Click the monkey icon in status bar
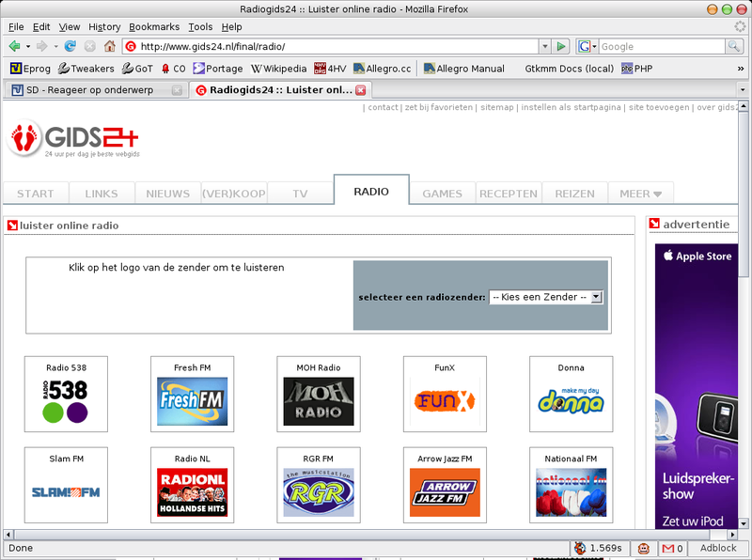 pyautogui.click(x=643, y=548)
